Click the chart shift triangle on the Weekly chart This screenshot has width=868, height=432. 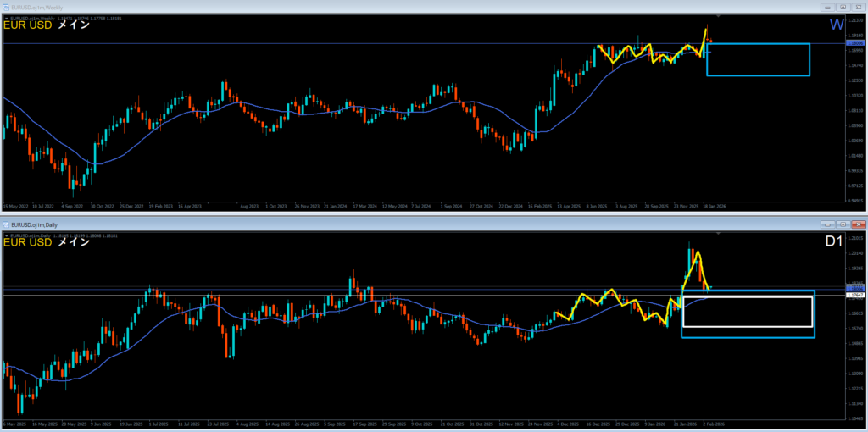click(x=719, y=16)
